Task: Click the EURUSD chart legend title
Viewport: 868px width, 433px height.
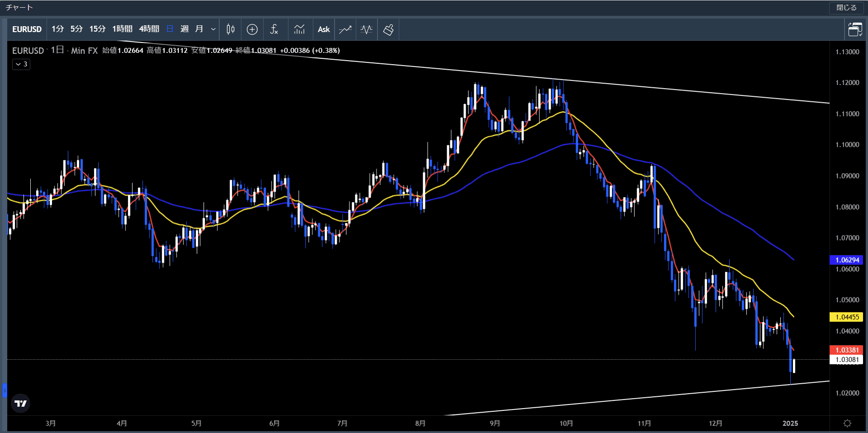Action: (x=28, y=51)
